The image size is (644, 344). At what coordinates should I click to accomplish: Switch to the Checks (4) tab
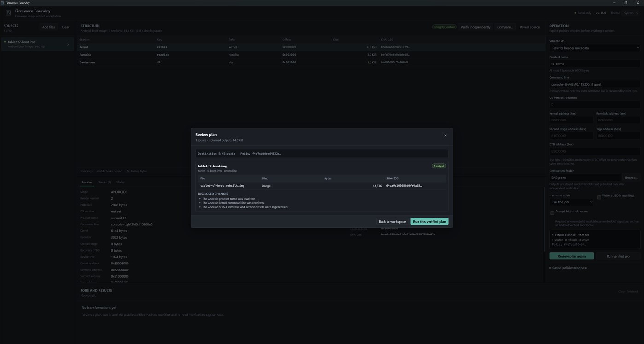pyautogui.click(x=104, y=183)
